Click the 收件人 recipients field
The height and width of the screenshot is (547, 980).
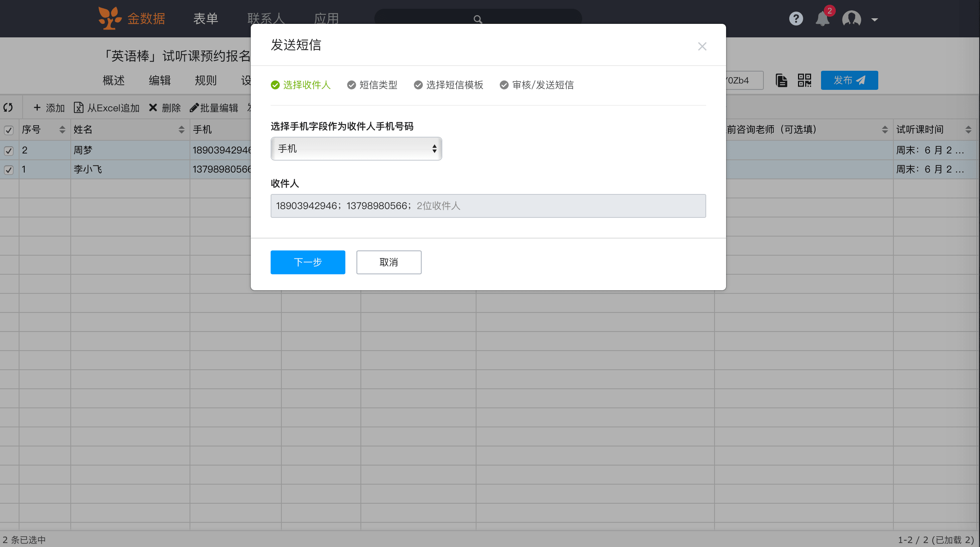488,206
